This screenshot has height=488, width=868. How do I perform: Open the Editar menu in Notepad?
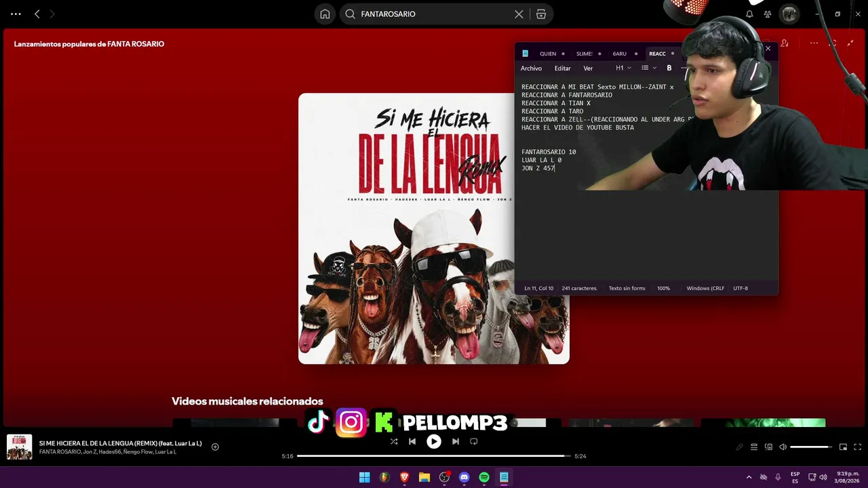click(562, 68)
